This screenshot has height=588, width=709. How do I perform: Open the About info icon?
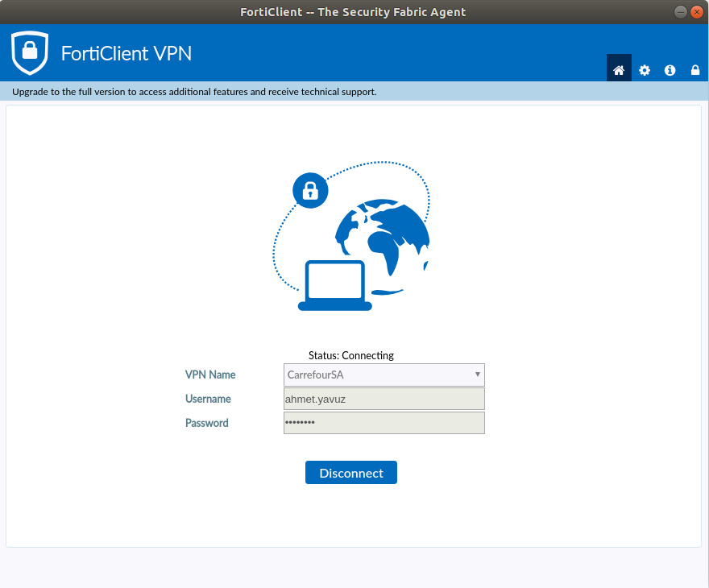tap(670, 70)
